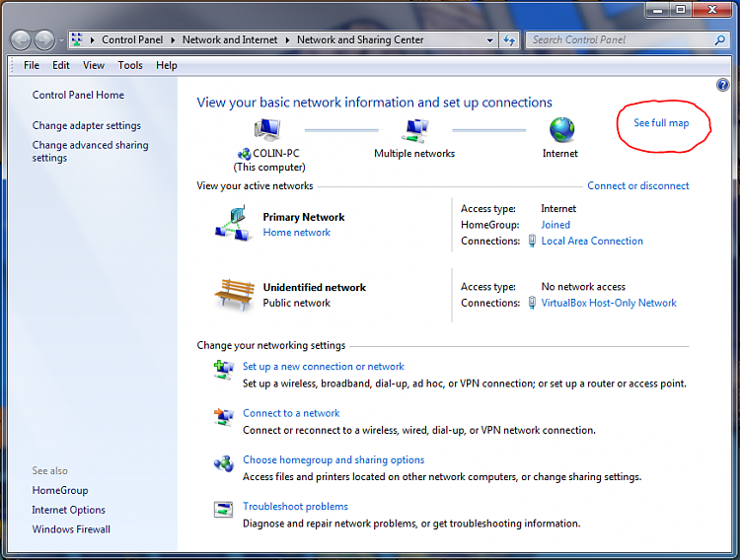Click the Unidentified network bench icon
This screenshot has width=740, height=560.
pos(235,295)
